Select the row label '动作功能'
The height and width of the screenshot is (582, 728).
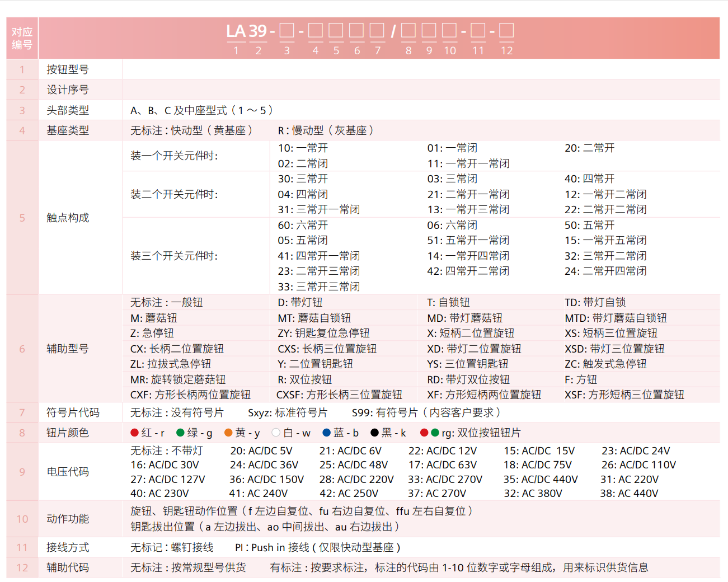(x=68, y=519)
